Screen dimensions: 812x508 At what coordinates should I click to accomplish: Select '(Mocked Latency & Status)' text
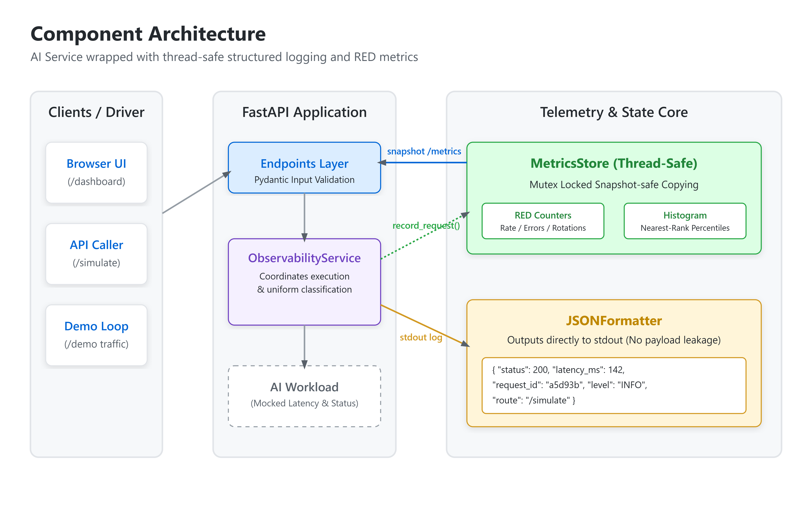coord(304,403)
